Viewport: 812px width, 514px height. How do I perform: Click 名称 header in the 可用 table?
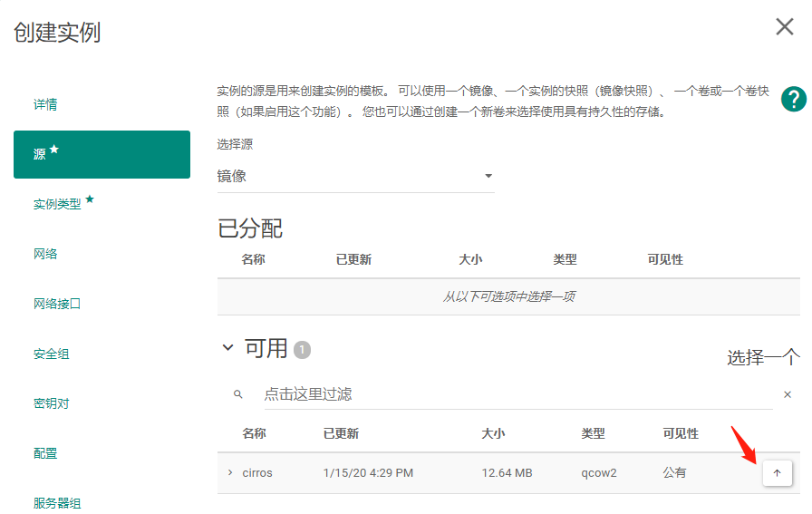(255, 433)
